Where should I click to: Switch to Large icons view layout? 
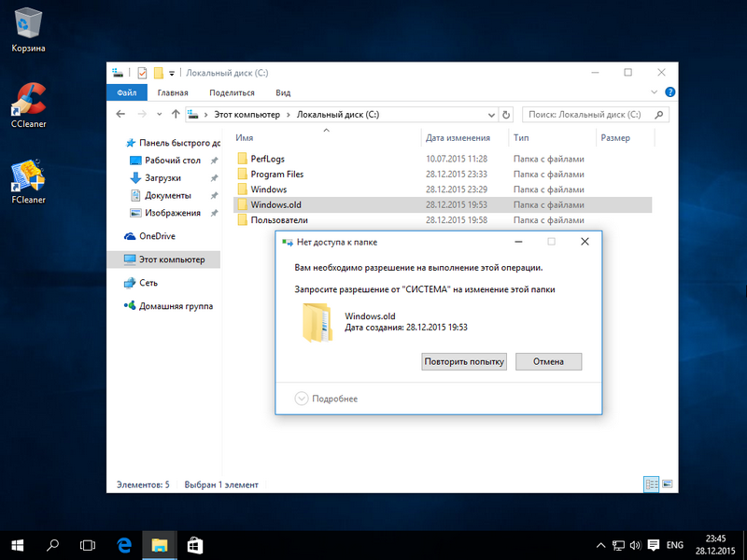[667, 484]
